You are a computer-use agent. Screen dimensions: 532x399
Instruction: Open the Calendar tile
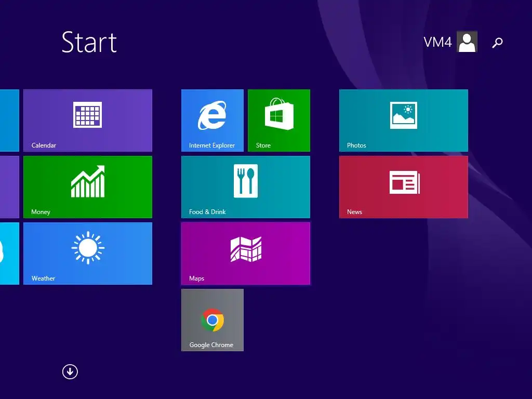87,121
